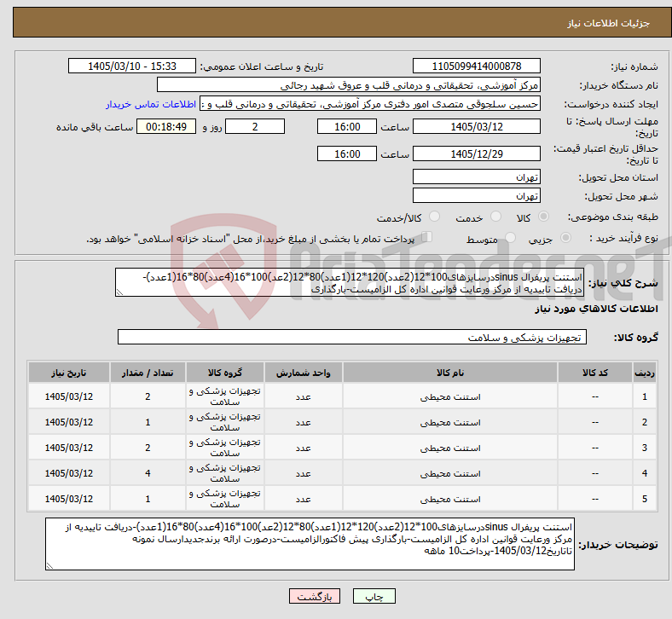Click استنت محیطی in row 5
Image resolution: width=672 pixels, height=619 pixels.
click(450, 500)
